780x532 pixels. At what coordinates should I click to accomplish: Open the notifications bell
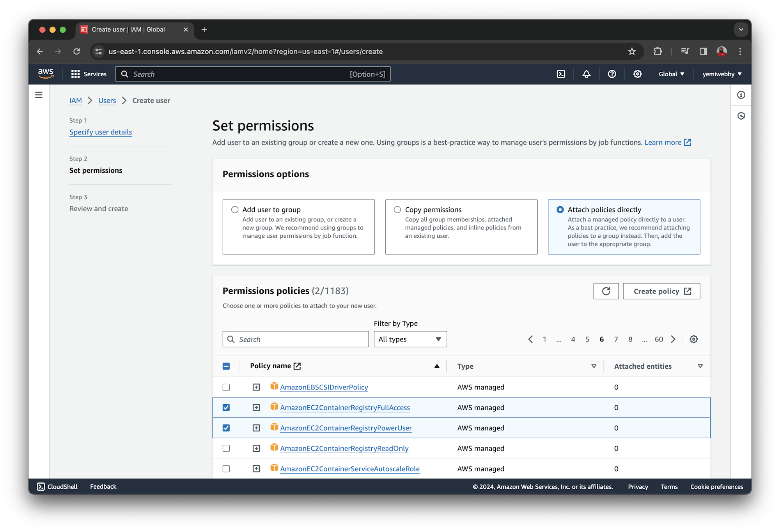tap(587, 74)
